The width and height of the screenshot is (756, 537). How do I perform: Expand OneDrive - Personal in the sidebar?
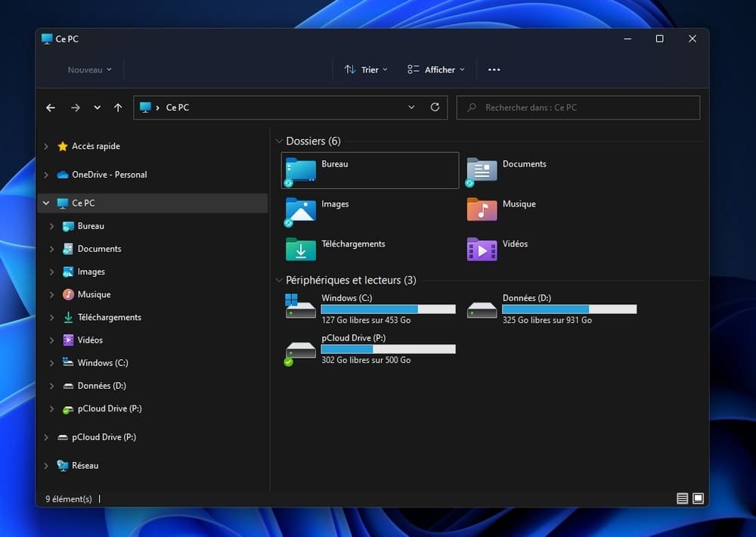46,175
